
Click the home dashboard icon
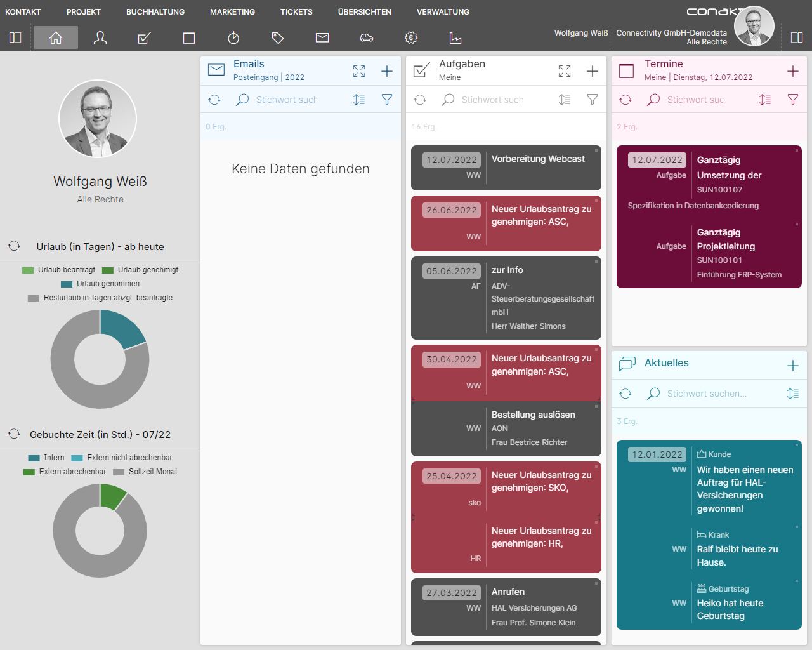56,38
